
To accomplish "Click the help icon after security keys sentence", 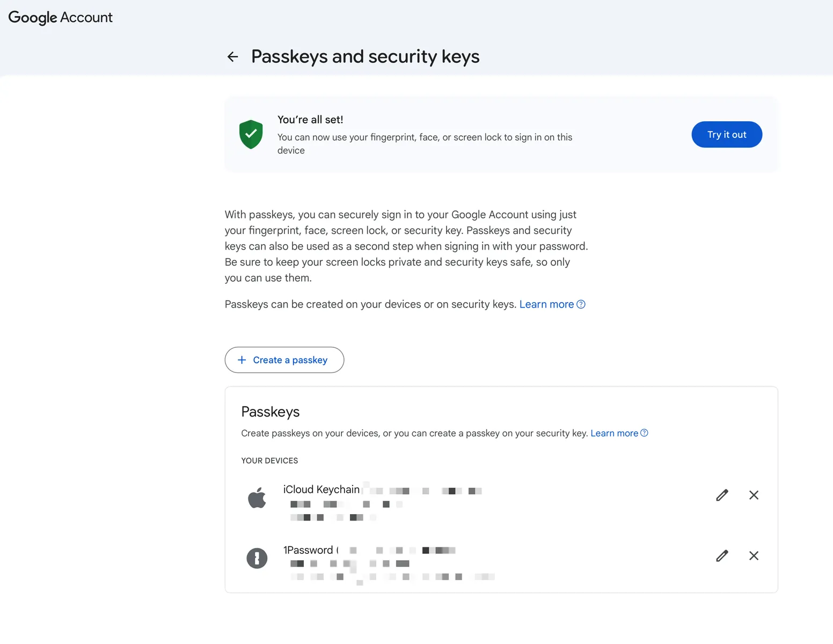I will click(581, 304).
